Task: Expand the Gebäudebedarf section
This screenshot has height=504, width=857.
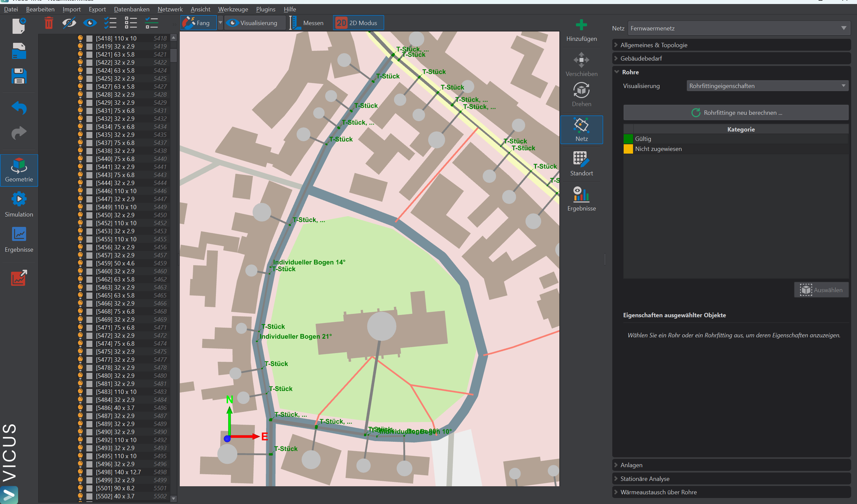Action: (x=641, y=59)
